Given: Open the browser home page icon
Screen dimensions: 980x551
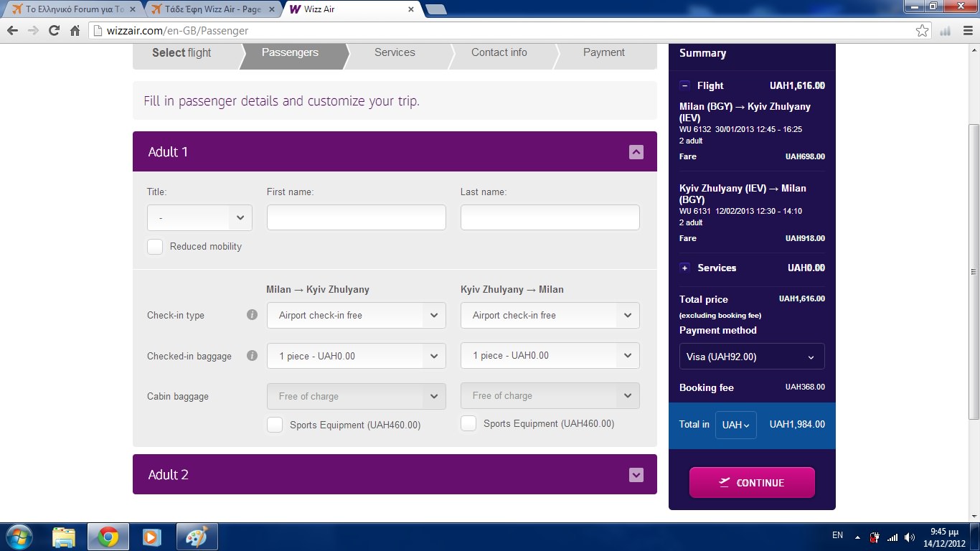Looking at the screenshot, I should point(75,31).
